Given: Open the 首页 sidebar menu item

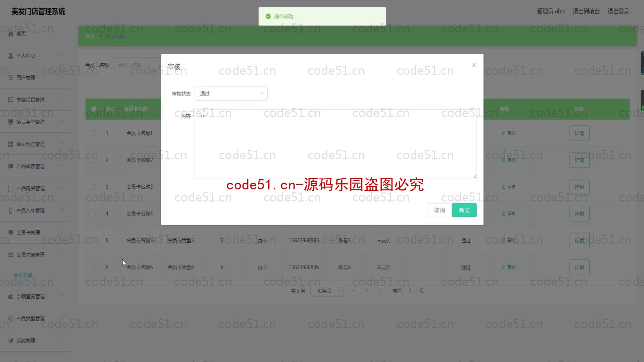Looking at the screenshot, I should click(35, 34).
